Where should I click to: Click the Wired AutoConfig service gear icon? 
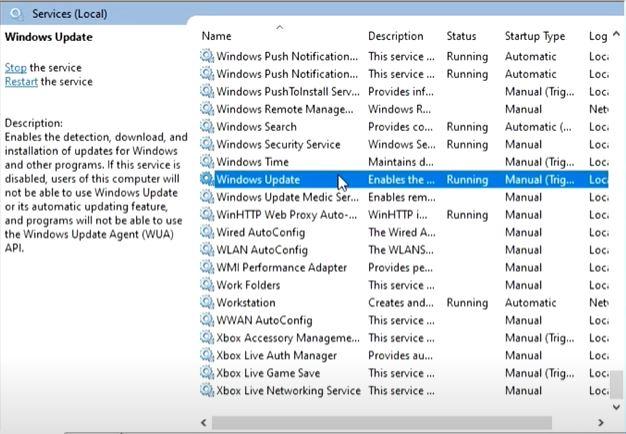(x=207, y=232)
